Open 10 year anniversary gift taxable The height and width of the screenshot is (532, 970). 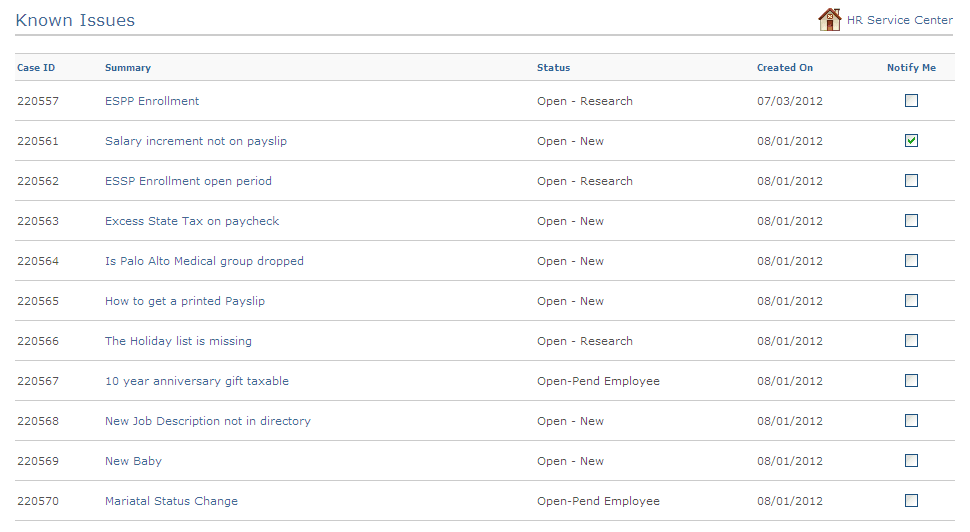click(197, 381)
